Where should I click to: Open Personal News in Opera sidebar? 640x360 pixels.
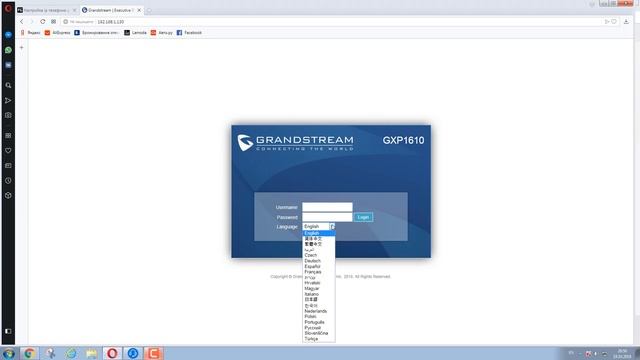tap(8, 166)
